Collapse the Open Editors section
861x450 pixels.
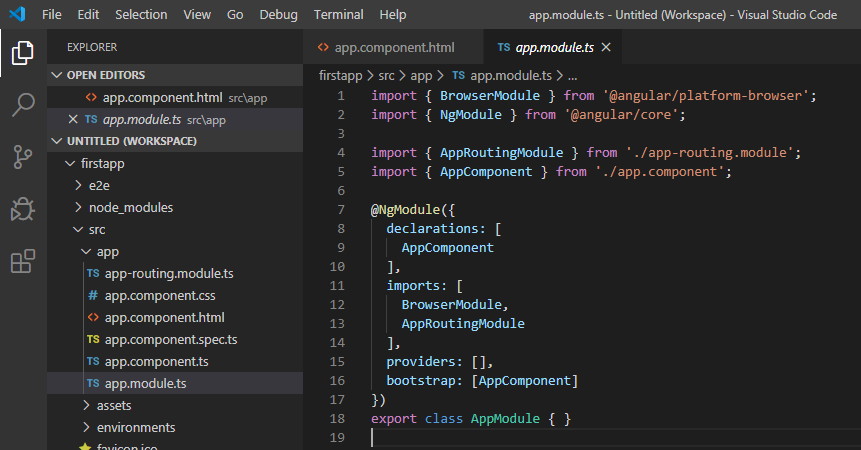point(57,75)
